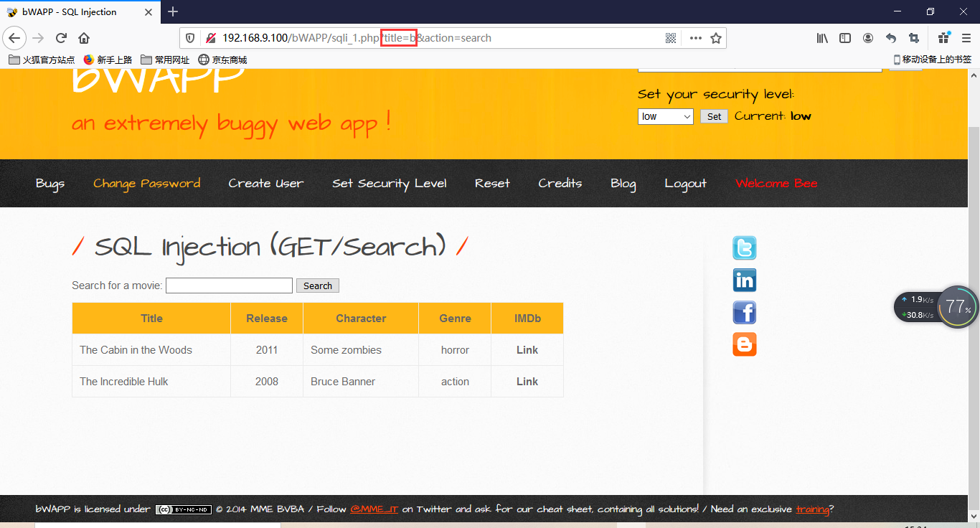Toggle content blocking via the shield icon
980x528 pixels.
pos(189,38)
